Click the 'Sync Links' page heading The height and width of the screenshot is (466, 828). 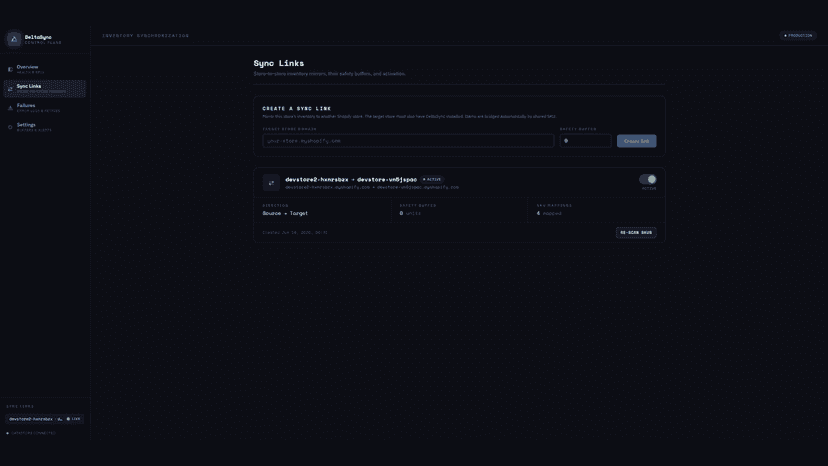point(279,63)
